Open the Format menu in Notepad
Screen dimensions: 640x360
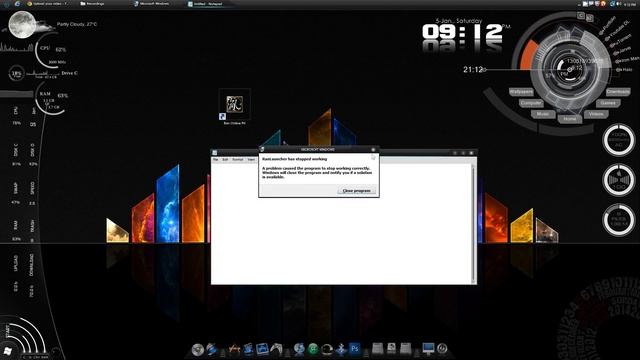coord(238,160)
